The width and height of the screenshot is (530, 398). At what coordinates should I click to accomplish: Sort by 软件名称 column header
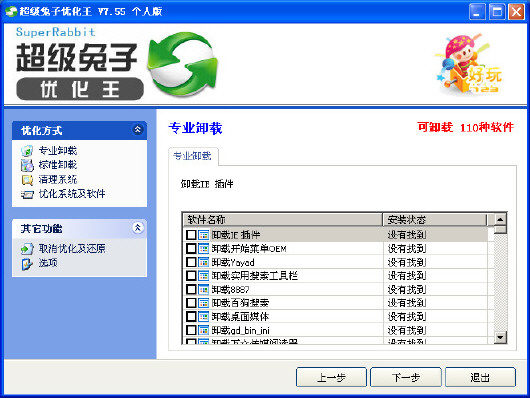point(283,220)
